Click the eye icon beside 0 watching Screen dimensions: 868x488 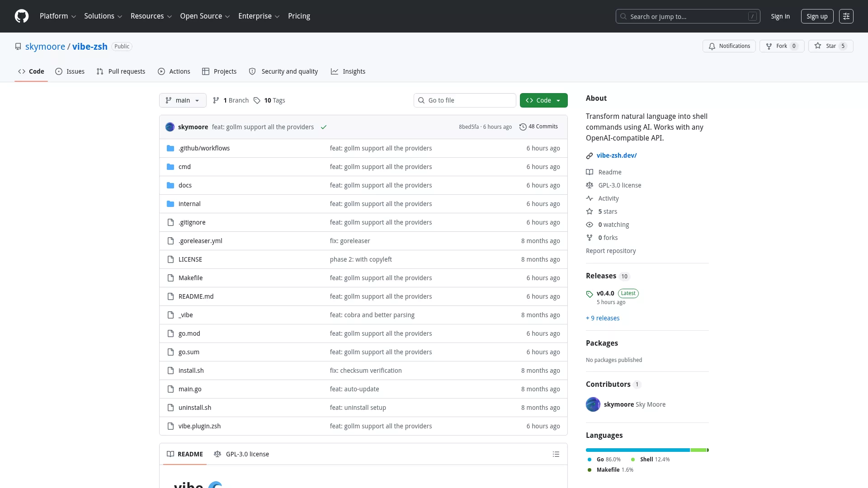point(590,225)
